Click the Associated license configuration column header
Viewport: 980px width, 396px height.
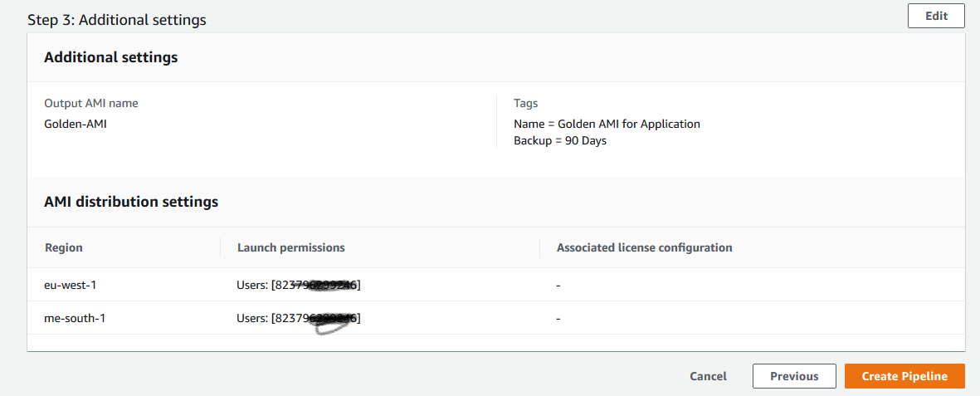point(644,247)
